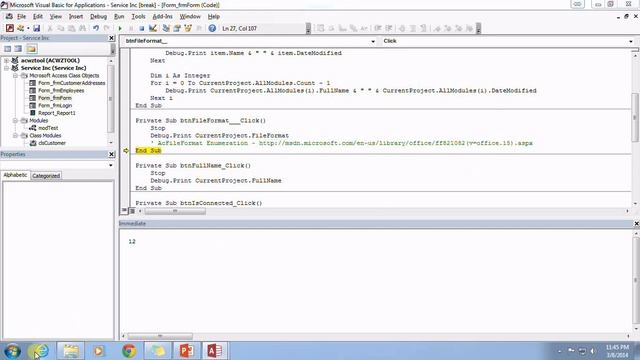Open the Help menu
This screenshot has width=640, height=360.
point(213,16)
